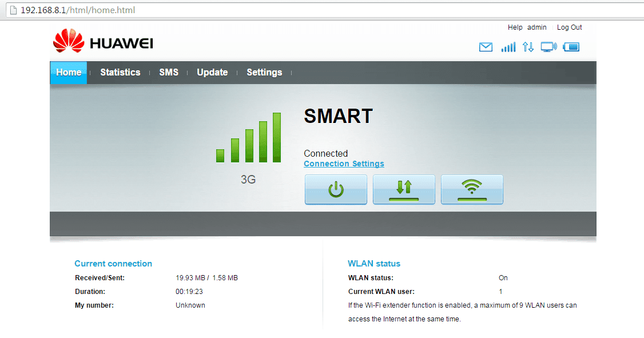Click the SMART operator name
The image size is (644, 338).
pyautogui.click(x=339, y=116)
